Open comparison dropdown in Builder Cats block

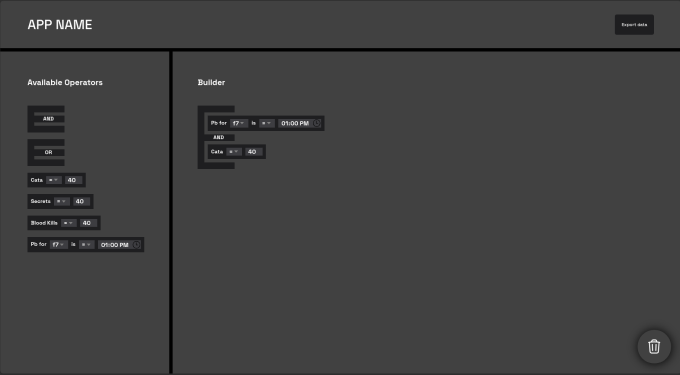click(234, 152)
